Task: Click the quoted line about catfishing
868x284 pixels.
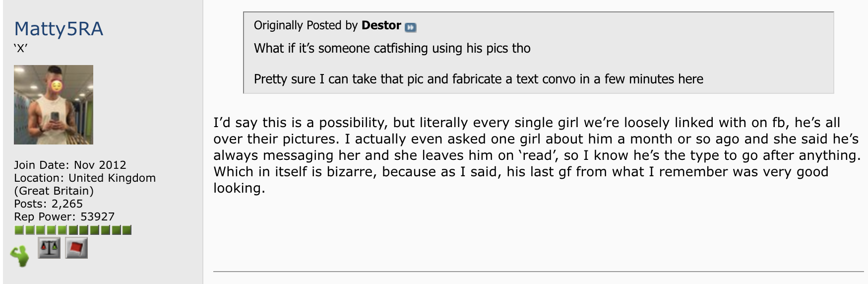Action: 392,48
